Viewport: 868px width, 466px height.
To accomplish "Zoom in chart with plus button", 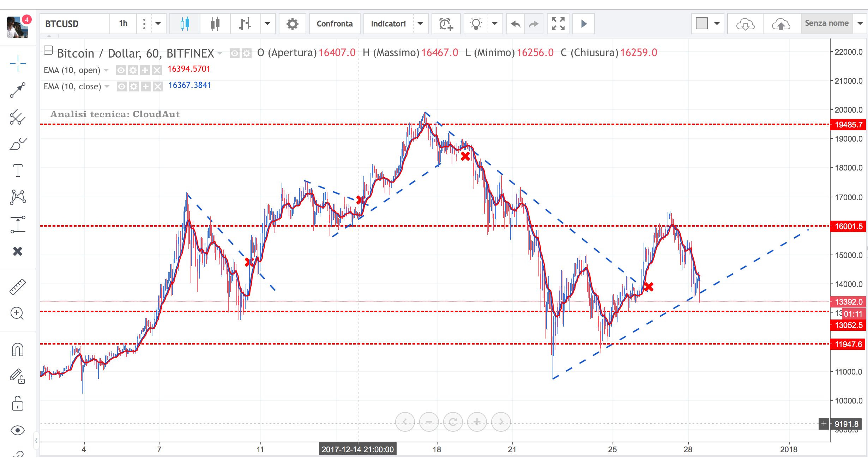I will (477, 422).
